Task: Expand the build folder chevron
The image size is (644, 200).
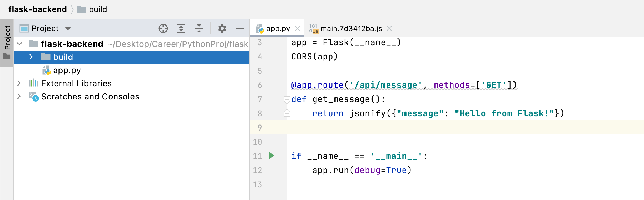Action: (31, 57)
